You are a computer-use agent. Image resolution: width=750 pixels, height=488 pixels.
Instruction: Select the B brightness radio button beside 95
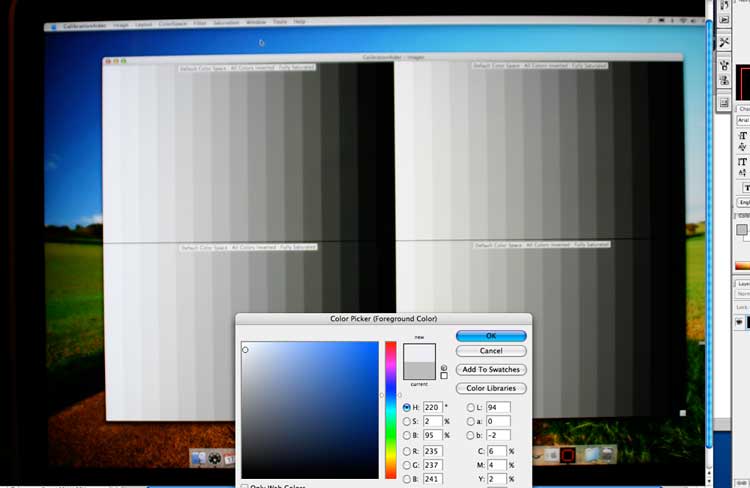pyautogui.click(x=407, y=435)
